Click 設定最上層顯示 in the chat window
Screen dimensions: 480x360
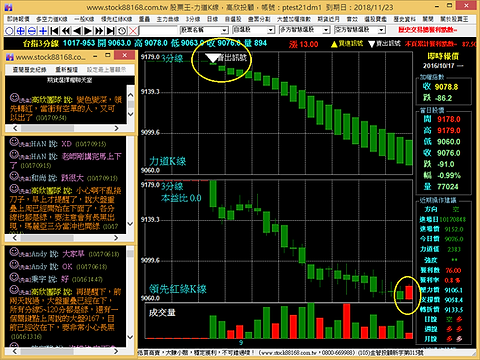[x=106, y=70]
